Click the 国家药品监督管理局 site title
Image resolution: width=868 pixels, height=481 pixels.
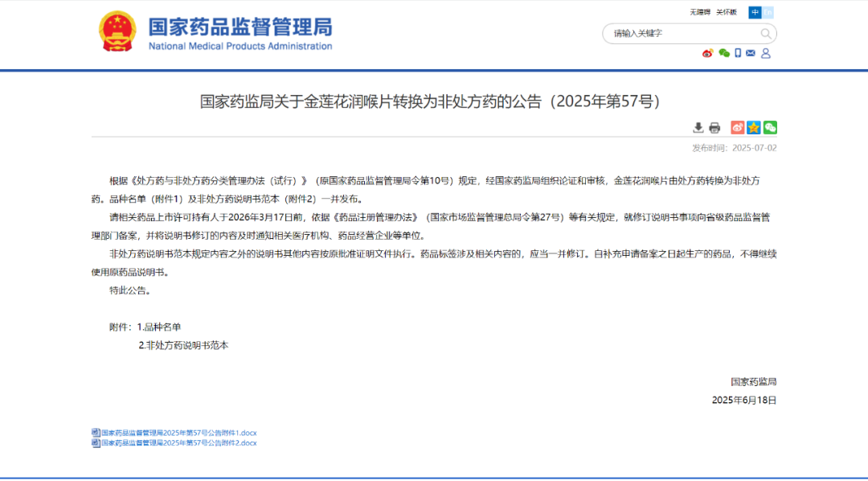point(240,27)
